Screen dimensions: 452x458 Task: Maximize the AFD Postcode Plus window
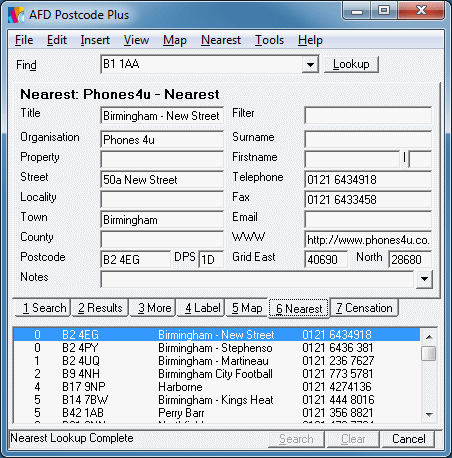point(384,11)
